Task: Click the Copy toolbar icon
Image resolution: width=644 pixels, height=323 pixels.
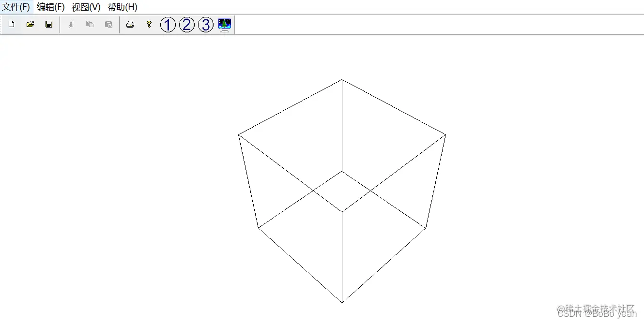Action: 90,24
